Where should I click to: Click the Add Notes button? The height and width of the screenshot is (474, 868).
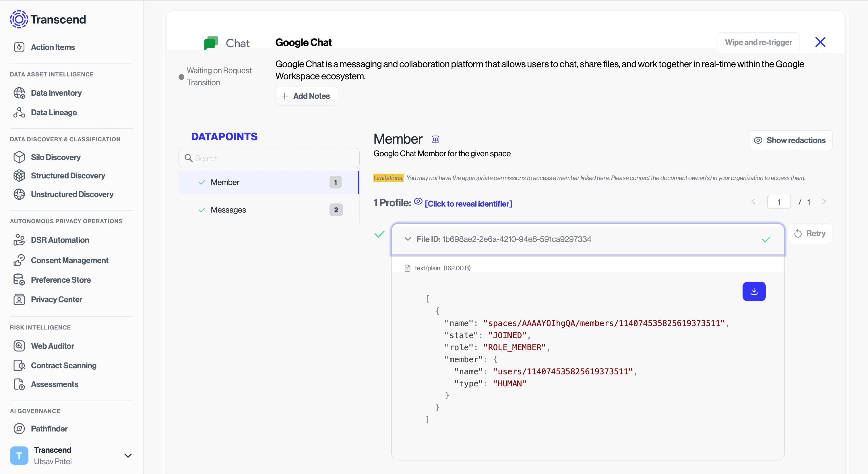coord(306,96)
